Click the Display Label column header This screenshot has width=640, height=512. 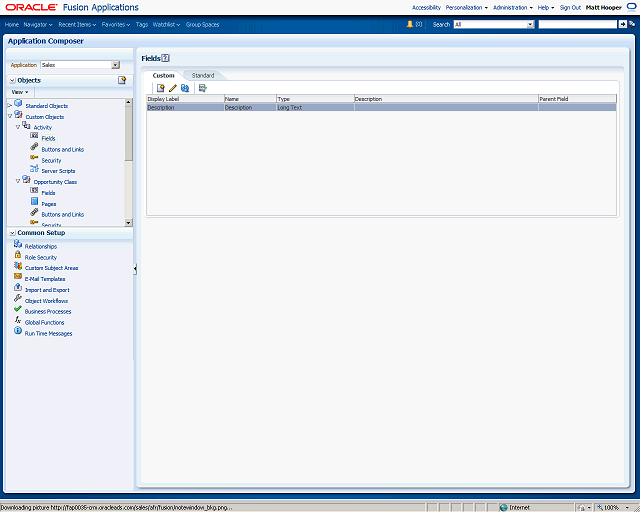(x=185, y=99)
